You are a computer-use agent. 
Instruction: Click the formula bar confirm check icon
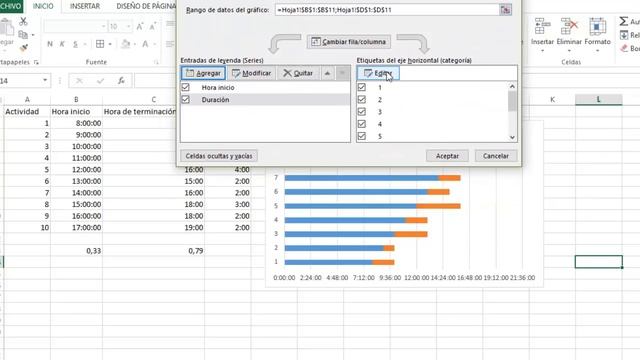click(100, 81)
